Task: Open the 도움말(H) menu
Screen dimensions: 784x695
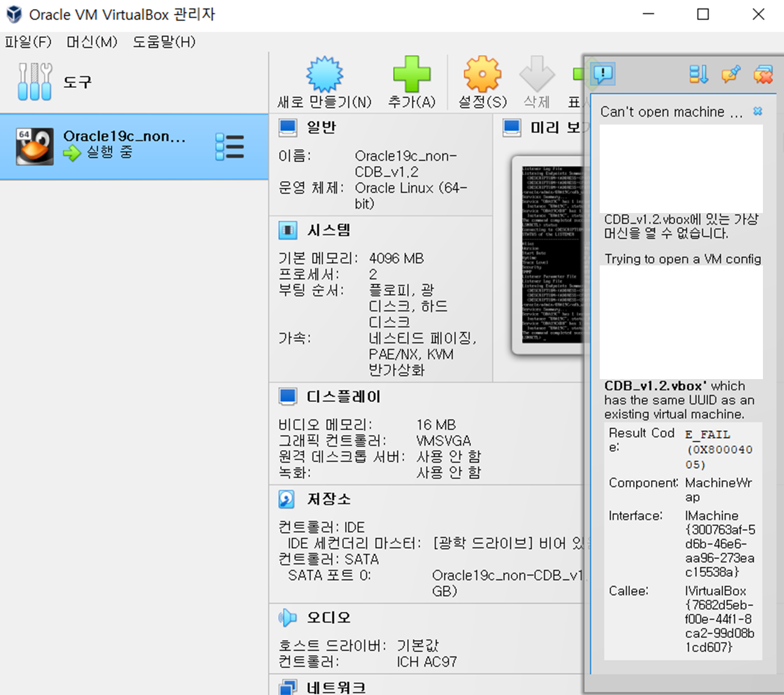Action: pyautogui.click(x=164, y=42)
